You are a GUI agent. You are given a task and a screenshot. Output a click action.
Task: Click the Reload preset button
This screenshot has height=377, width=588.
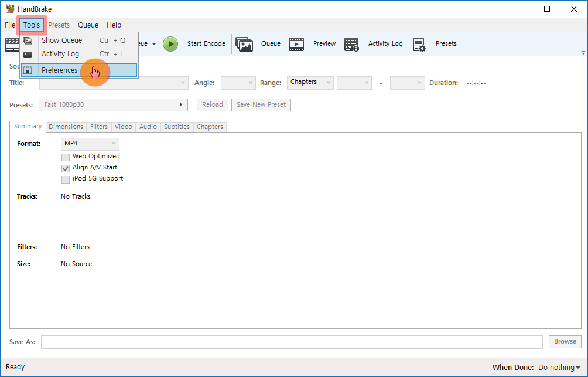pyautogui.click(x=213, y=105)
